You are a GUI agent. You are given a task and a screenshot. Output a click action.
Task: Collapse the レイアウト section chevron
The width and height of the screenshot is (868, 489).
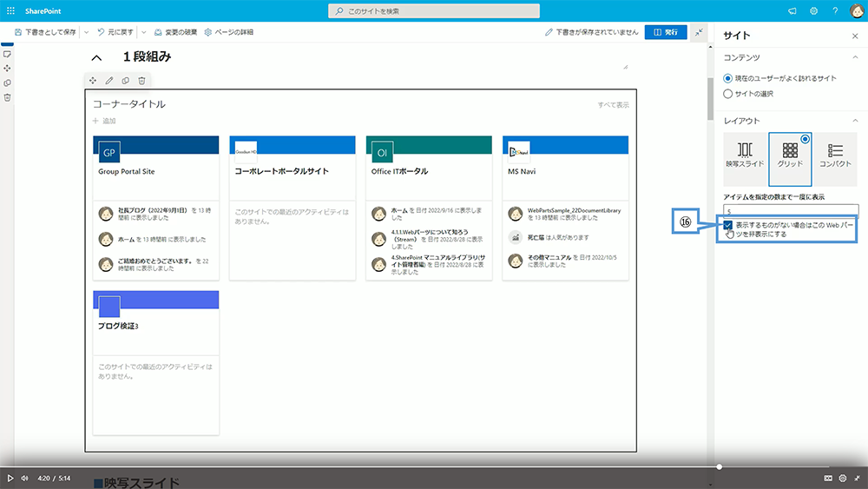[855, 120]
